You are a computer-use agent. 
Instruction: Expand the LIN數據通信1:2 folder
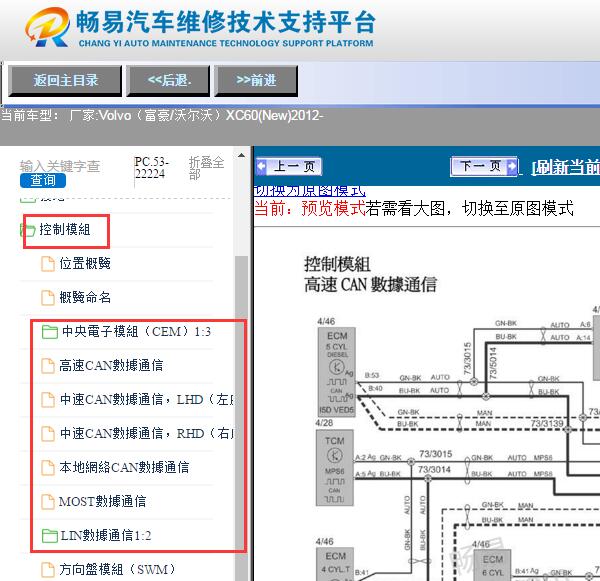(x=106, y=535)
